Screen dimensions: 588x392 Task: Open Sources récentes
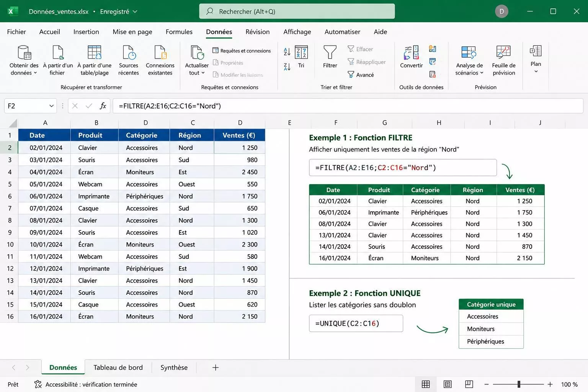[129, 60]
